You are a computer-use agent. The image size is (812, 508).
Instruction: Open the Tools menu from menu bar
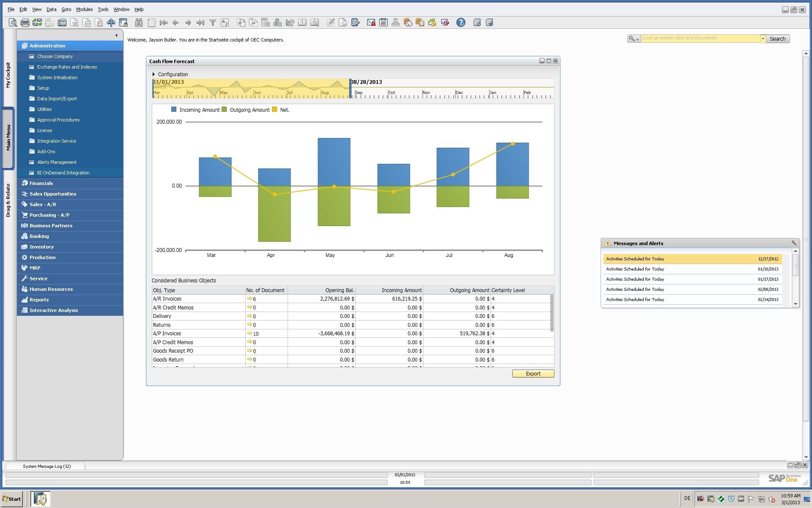coord(103,9)
